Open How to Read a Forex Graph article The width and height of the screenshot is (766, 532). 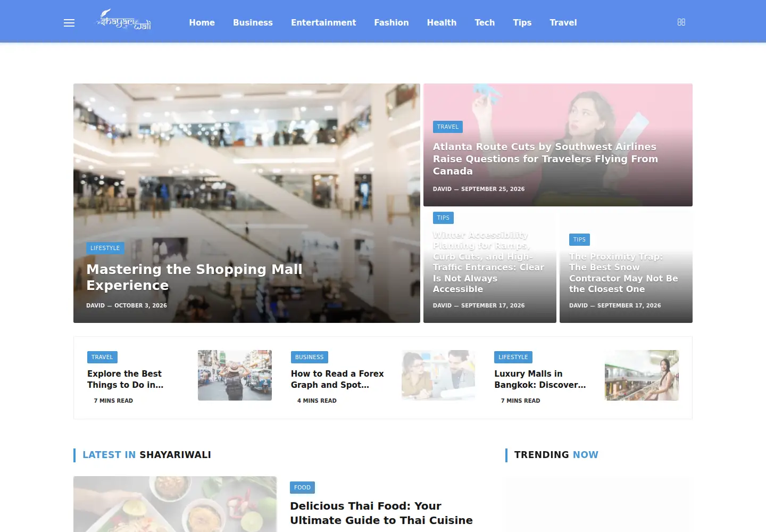tap(337, 379)
